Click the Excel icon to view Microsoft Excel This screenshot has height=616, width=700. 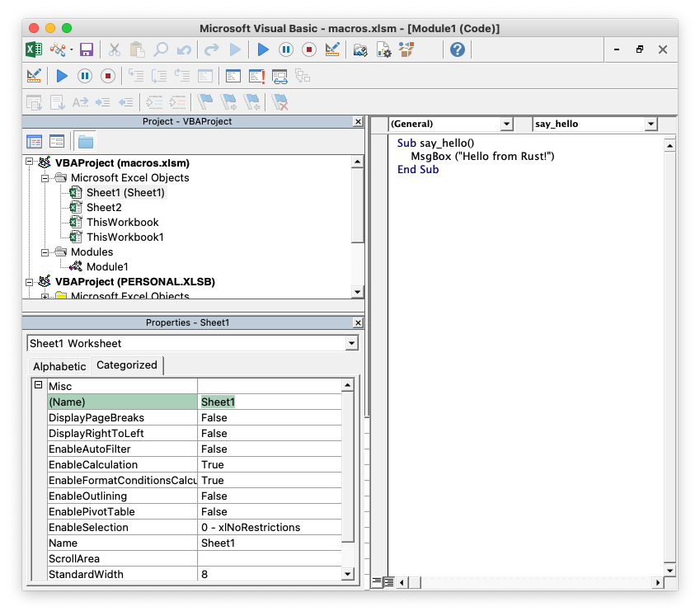[x=34, y=49]
